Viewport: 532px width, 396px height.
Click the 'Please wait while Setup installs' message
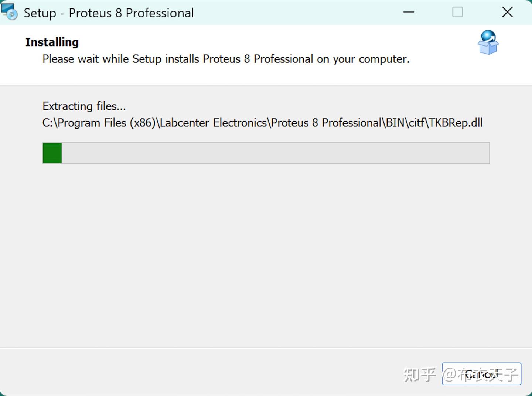point(226,59)
